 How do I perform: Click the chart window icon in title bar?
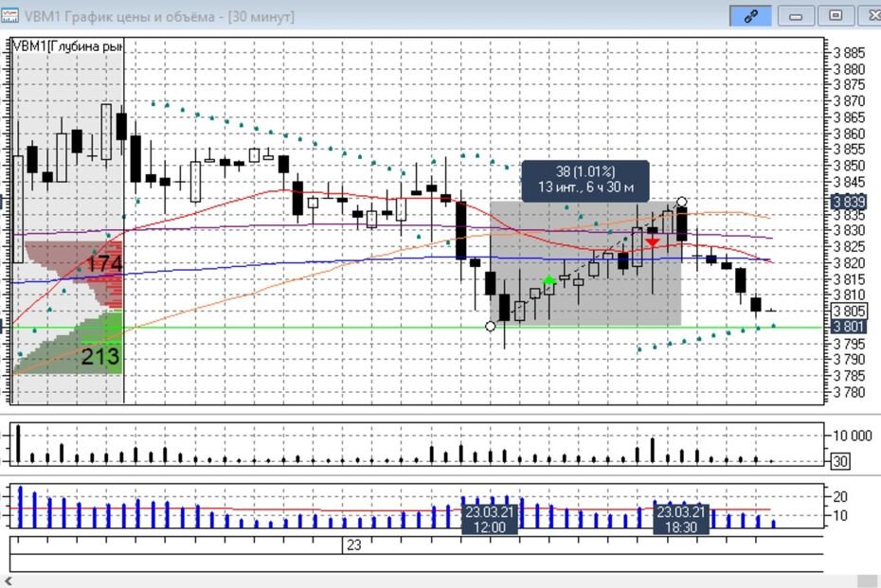pos(9,15)
